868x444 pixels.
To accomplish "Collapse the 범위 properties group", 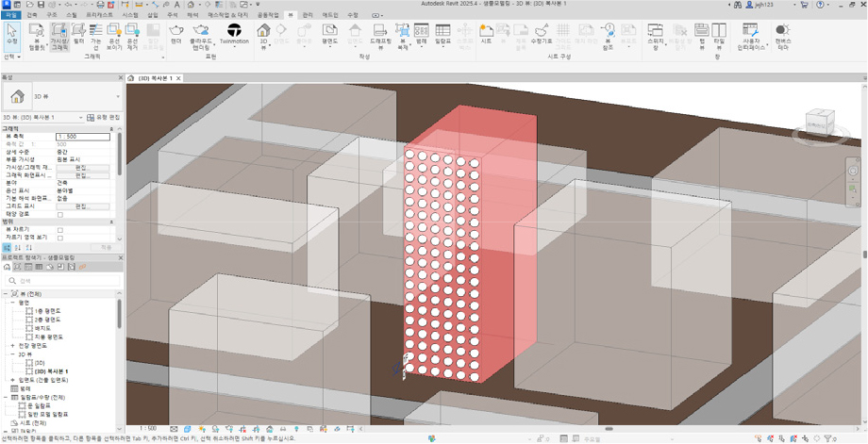I will (x=112, y=222).
